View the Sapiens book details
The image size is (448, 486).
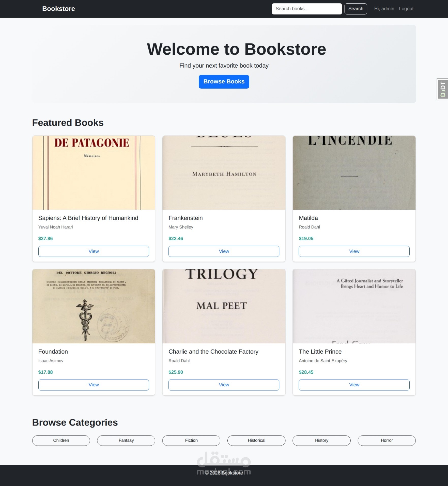click(94, 251)
